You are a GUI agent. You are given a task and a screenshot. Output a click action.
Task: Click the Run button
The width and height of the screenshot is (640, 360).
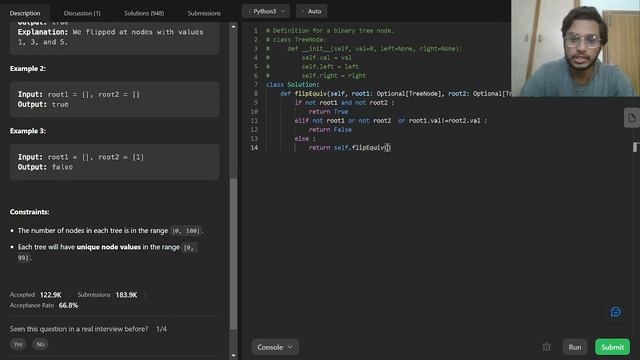tap(575, 347)
